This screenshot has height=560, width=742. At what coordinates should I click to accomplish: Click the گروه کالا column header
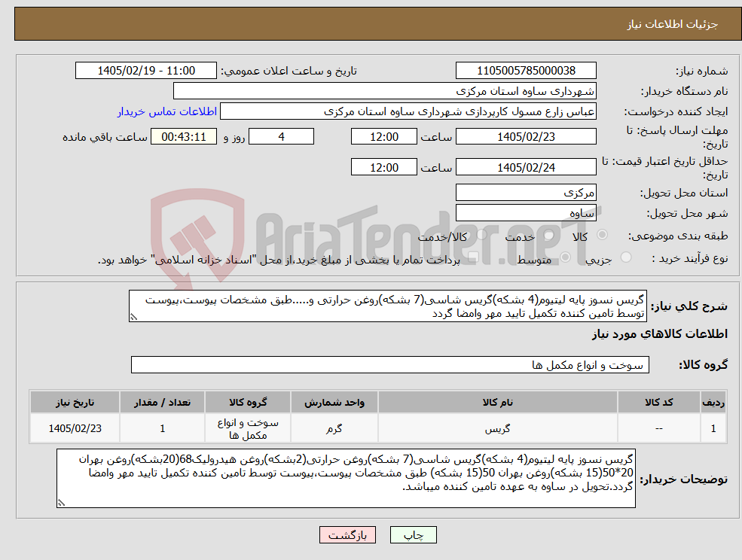pos(248,402)
